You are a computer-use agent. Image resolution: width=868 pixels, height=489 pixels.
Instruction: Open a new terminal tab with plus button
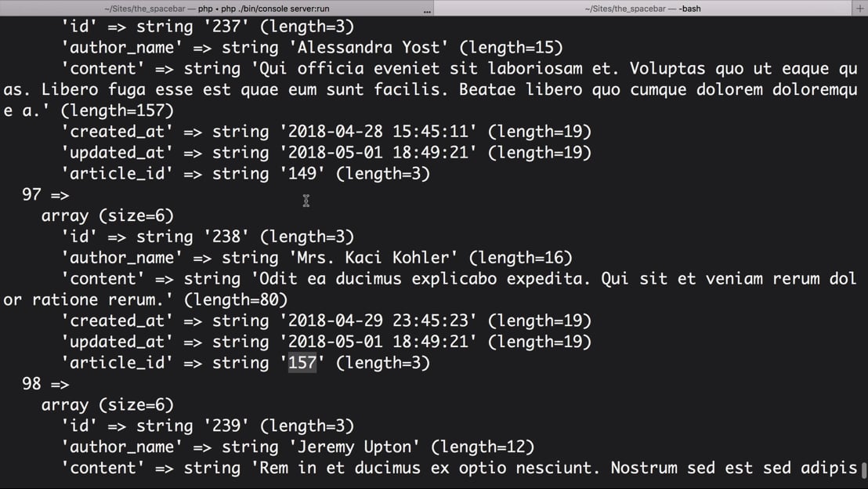point(859,8)
